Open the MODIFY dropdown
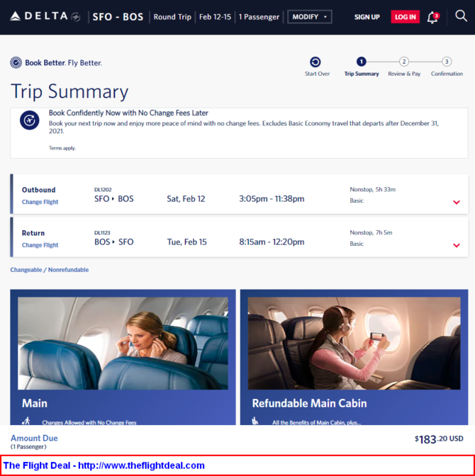Screen dimensions: 475x476 tap(310, 17)
